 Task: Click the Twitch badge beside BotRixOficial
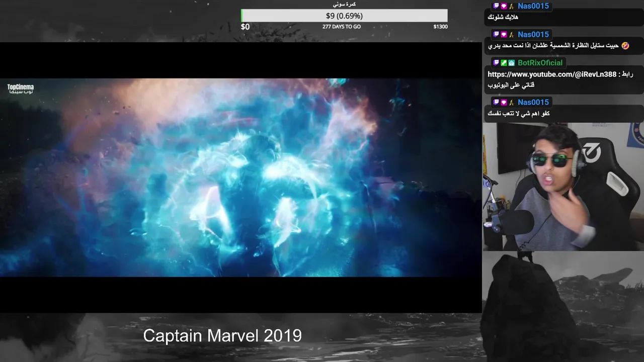click(496, 63)
